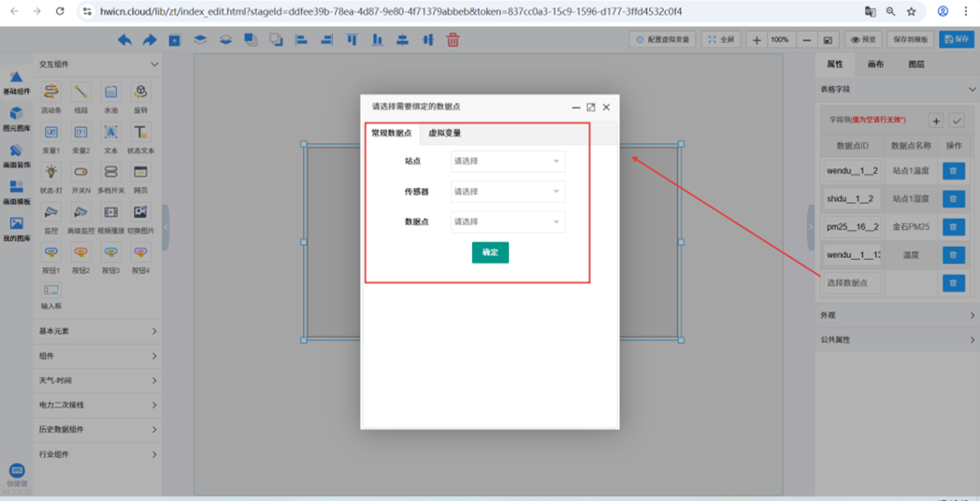Click the 选择数据点 input field
This screenshot has width=980, height=501.
pos(852,282)
